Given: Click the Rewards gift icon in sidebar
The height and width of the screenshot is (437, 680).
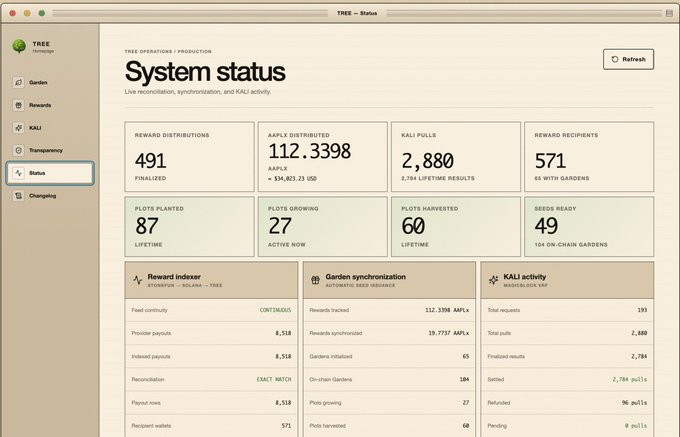Looking at the screenshot, I should tap(18, 105).
